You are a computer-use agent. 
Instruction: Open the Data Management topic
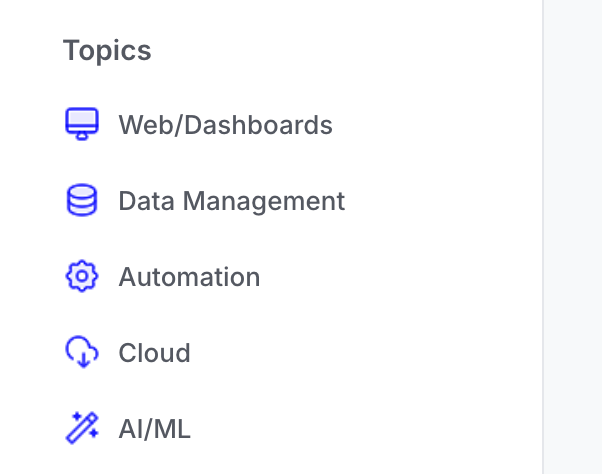[232, 201]
